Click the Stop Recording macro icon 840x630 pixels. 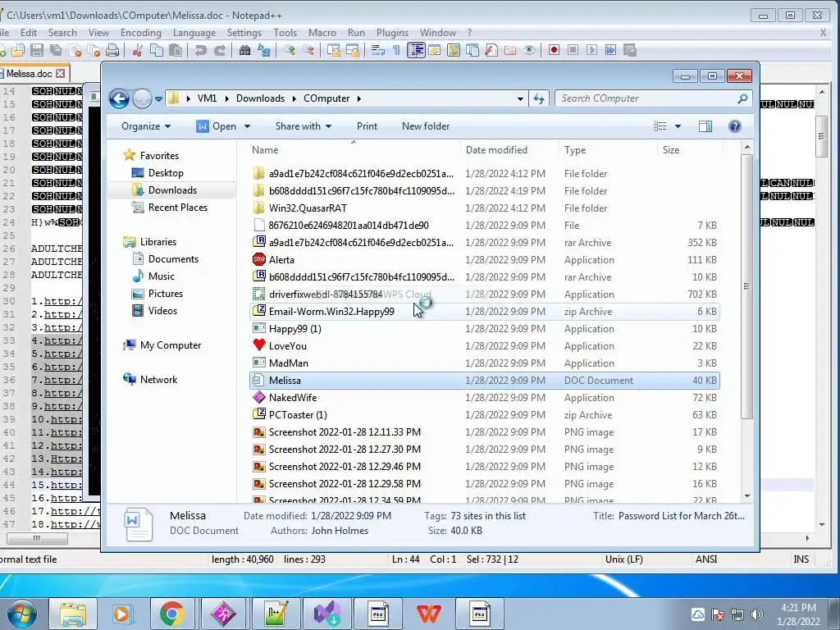tap(573, 50)
